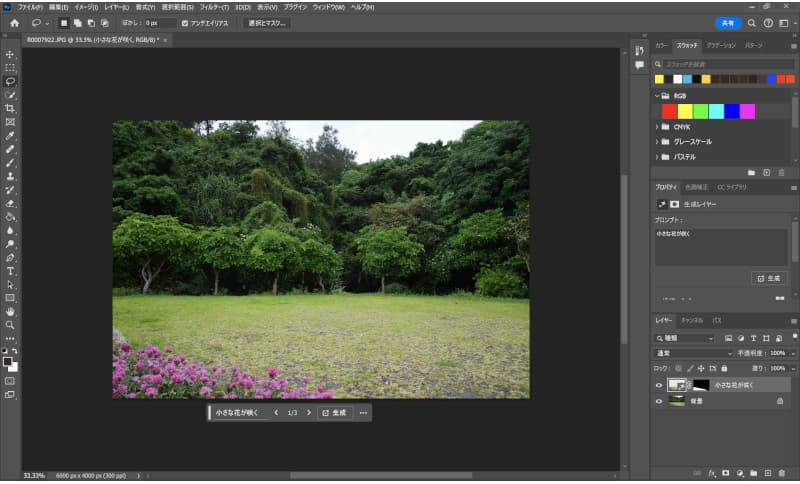Screen dimensions: 800x484
Task: Click the 共有 share button
Action: click(x=728, y=22)
